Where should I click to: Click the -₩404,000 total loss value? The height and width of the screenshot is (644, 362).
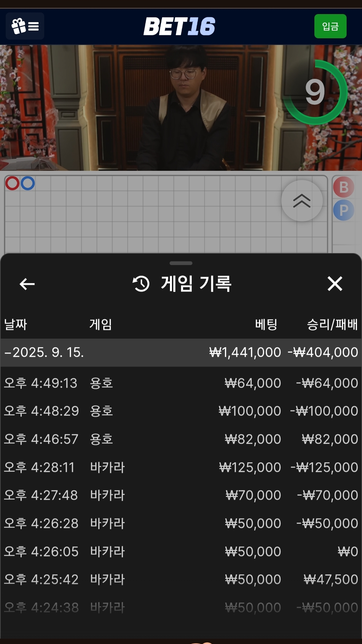click(323, 352)
